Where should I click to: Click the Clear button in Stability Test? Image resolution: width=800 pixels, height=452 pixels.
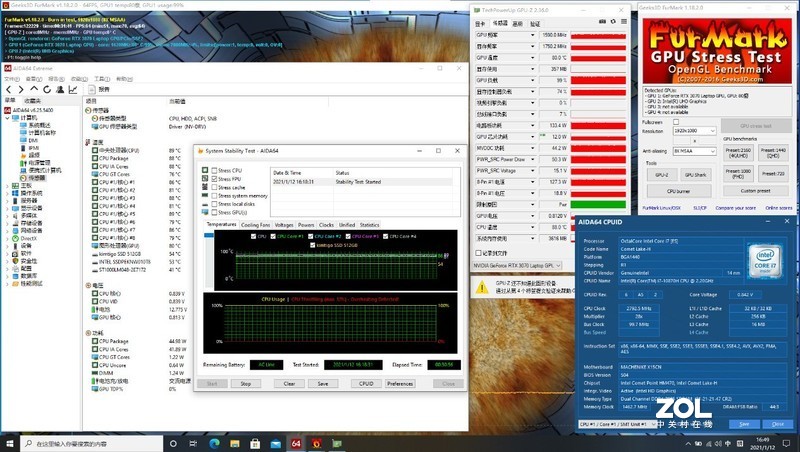tap(289, 384)
